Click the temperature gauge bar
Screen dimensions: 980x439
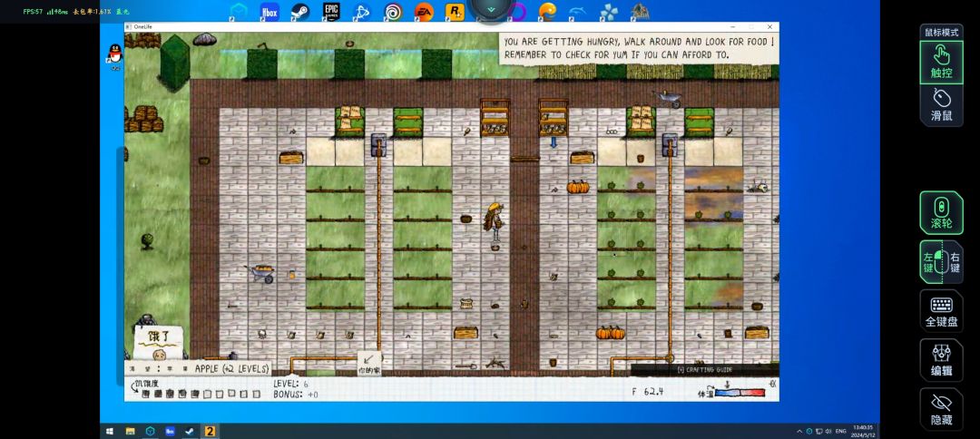pos(740,393)
